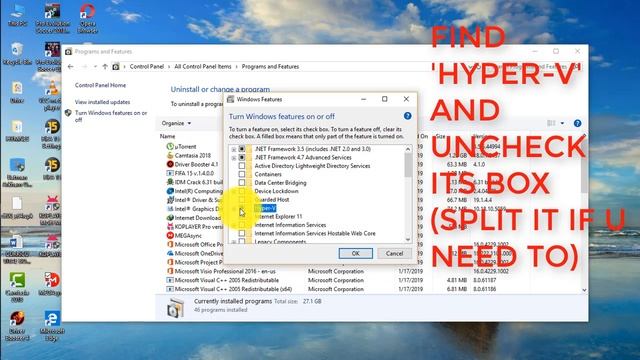Select the Driver Booster 4.1 program icon
This screenshot has height=360, width=640.
click(x=170, y=164)
